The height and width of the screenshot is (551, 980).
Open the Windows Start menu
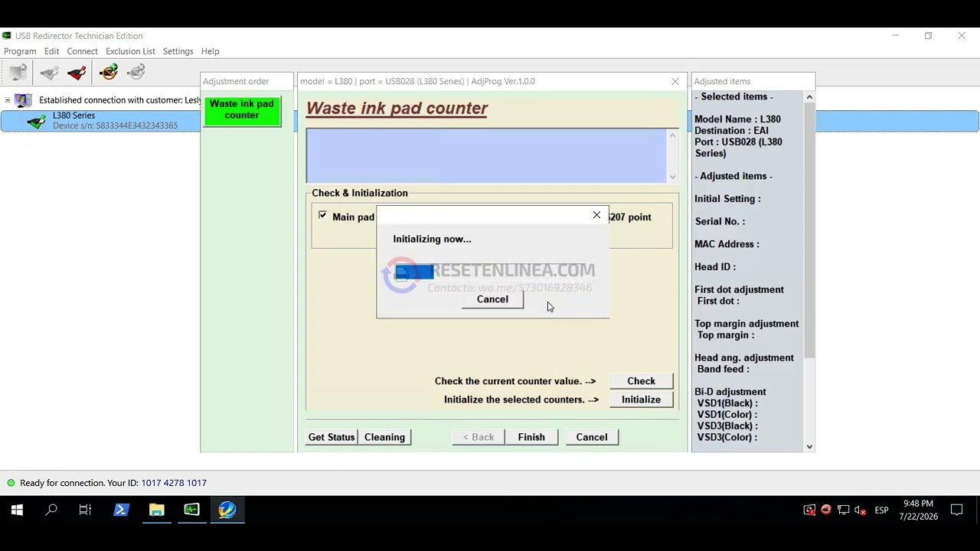pyautogui.click(x=17, y=510)
